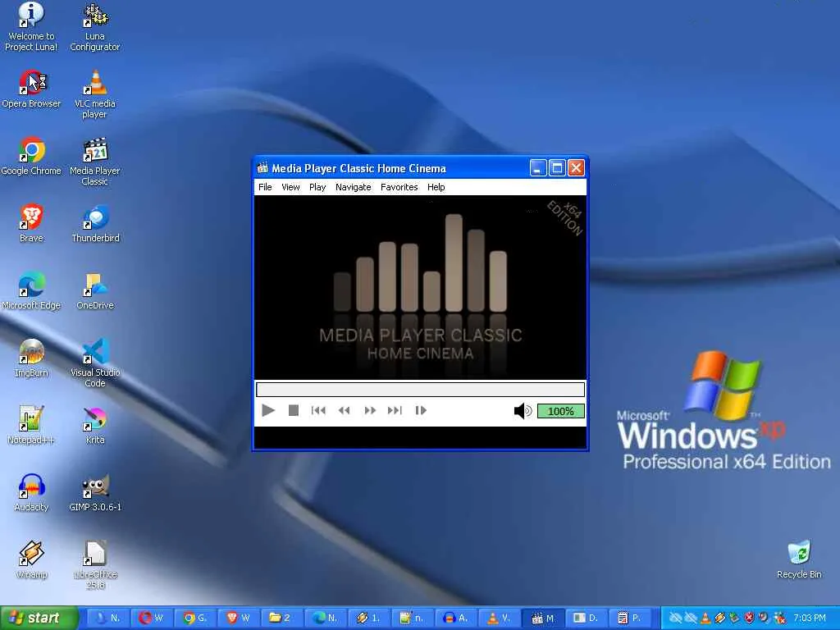Viewport: 840px width, 630px height.
Task: Click Media Player Classic taskbar button
Action: click(x=543, y=619)
